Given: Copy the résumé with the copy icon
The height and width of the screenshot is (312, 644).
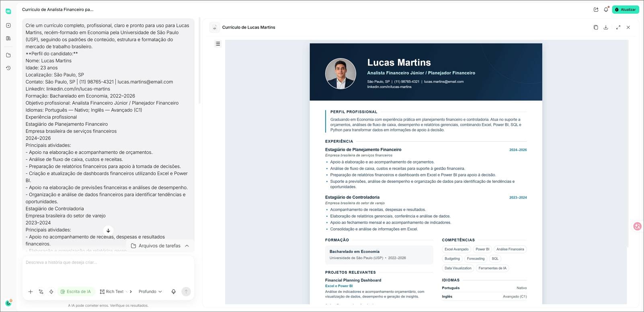Looking at the screenshot, I should (x=596, y=27).
